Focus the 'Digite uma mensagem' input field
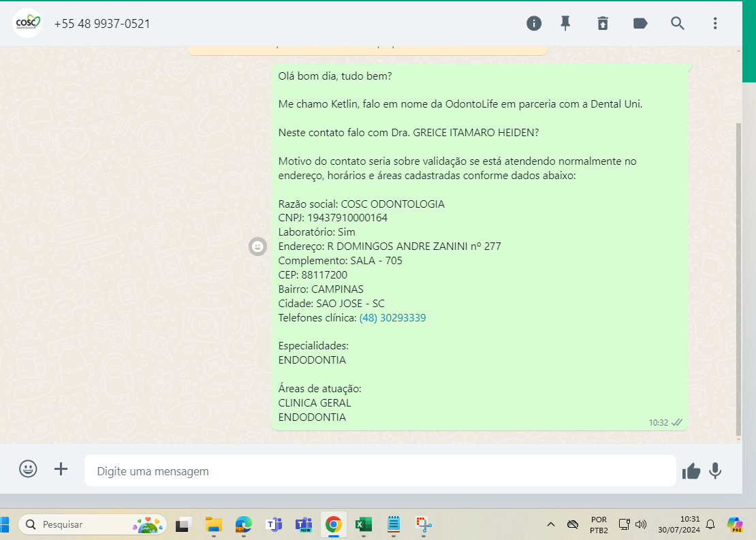The height and width of the screenshot is (540, 756). 380,471
